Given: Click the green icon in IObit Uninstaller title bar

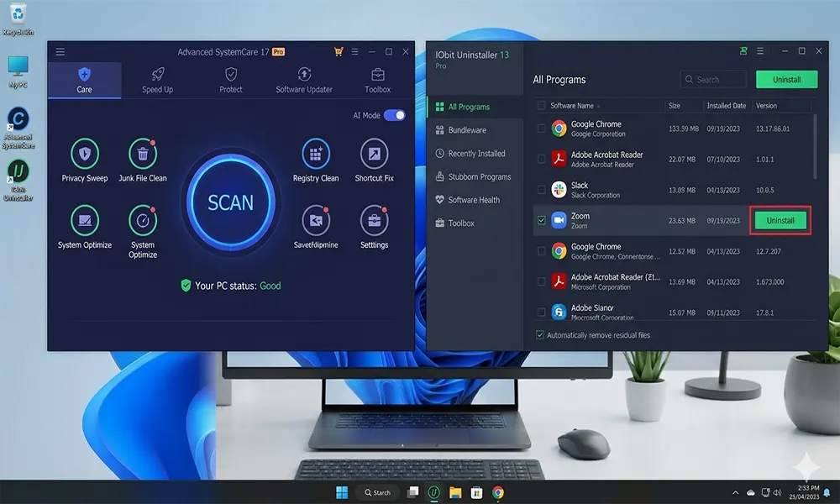Looking at the screenshot, I should (x=743, y=51).
